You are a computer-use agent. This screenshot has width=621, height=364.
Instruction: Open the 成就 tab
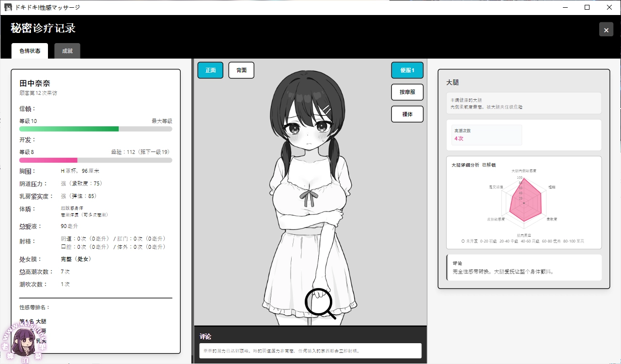coord(67,51)
